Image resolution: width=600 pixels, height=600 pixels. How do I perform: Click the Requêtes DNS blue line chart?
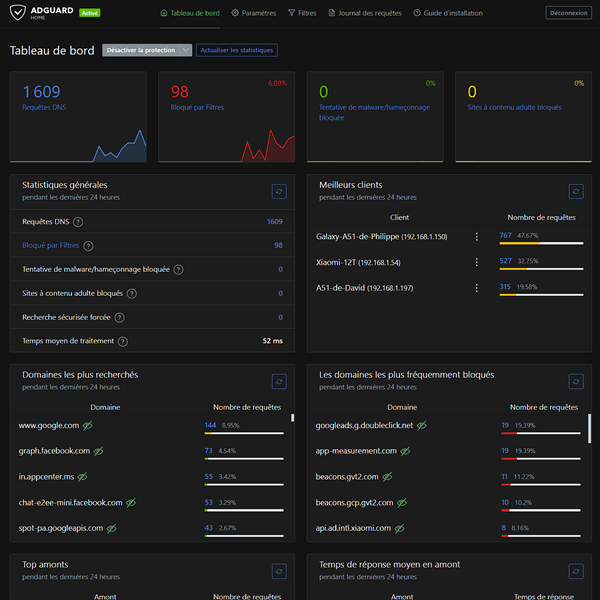78,146
